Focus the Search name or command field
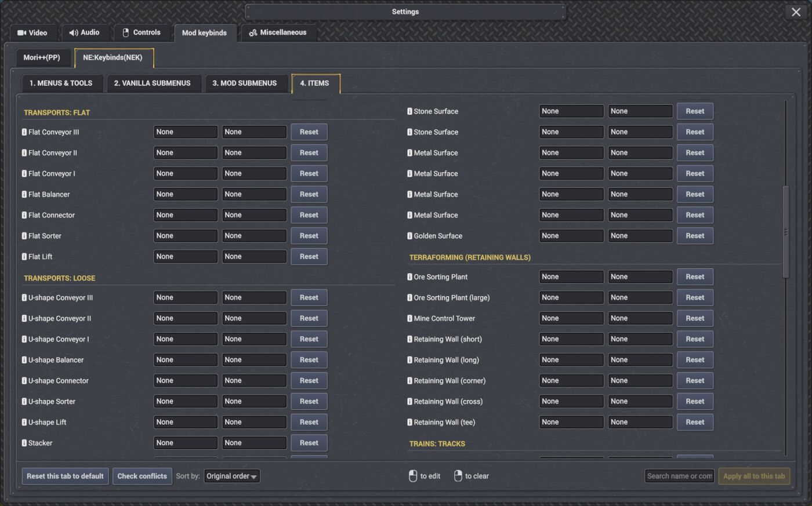Viewport: 812px width, 506px height. coord(679,476)
